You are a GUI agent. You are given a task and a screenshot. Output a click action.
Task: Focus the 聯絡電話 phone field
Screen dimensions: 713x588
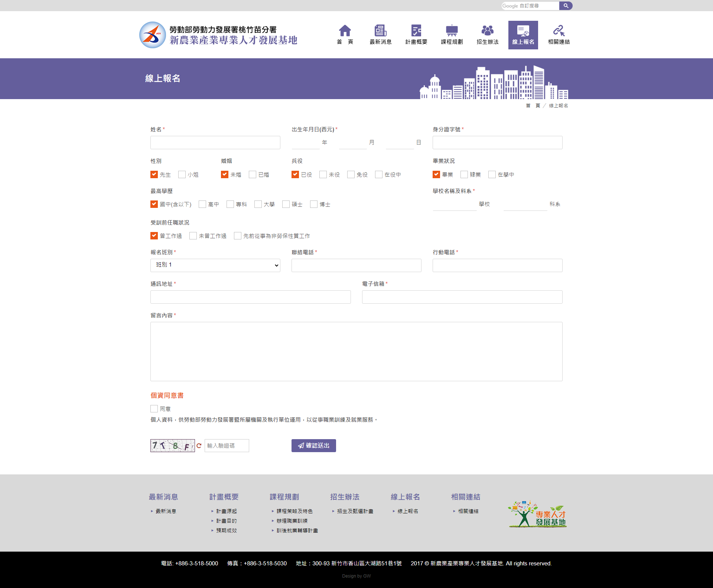click(356, 265)
